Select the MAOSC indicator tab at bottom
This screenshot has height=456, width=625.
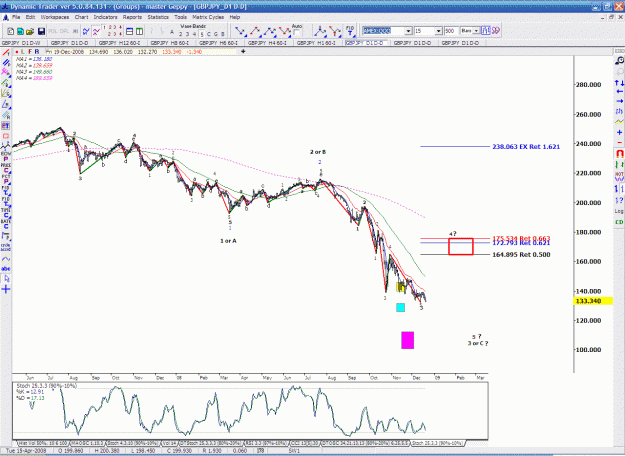pos(87,443)
